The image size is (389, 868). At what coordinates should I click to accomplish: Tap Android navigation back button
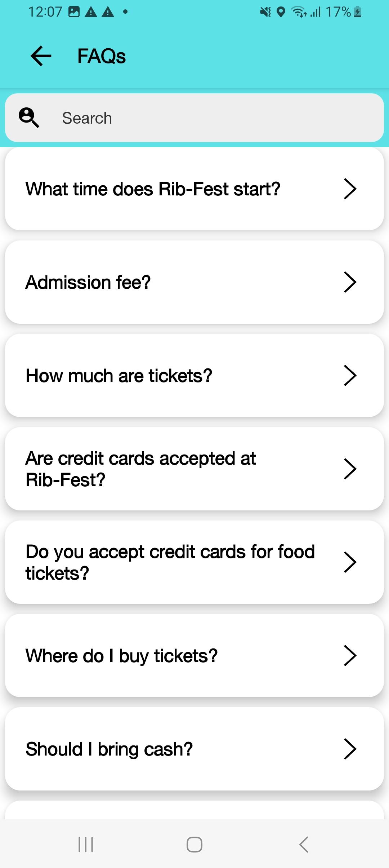pos(304,844)
